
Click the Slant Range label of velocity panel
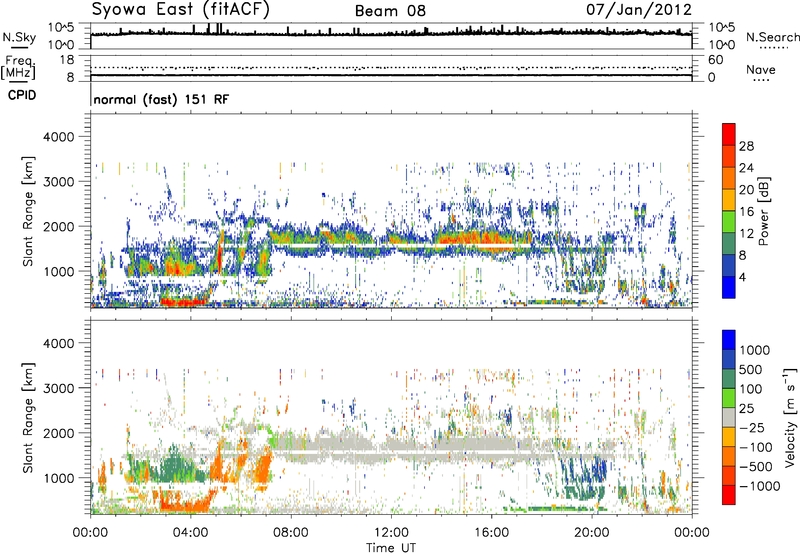click(x=28, y=417)
